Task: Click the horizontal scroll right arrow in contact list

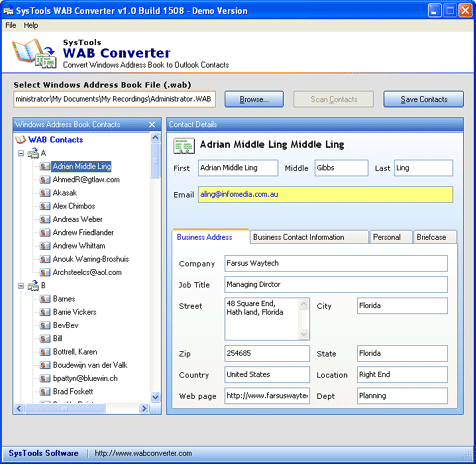Action: click(144, 408)
